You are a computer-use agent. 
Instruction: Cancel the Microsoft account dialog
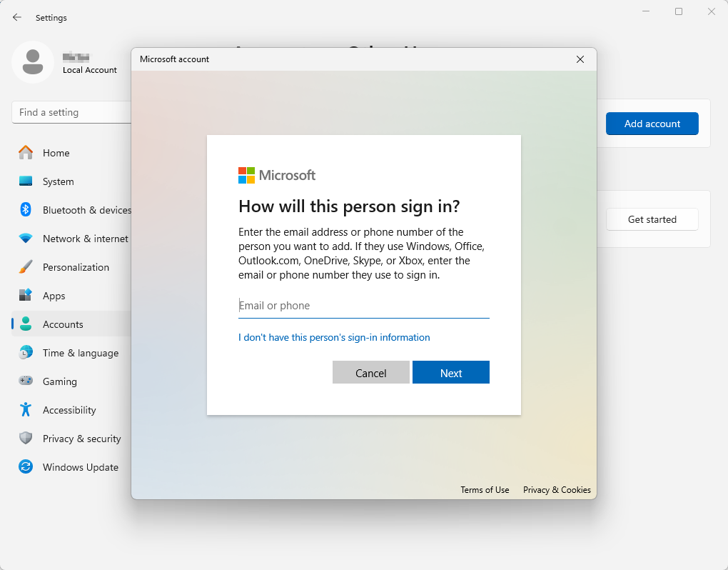tap(371, 372)
